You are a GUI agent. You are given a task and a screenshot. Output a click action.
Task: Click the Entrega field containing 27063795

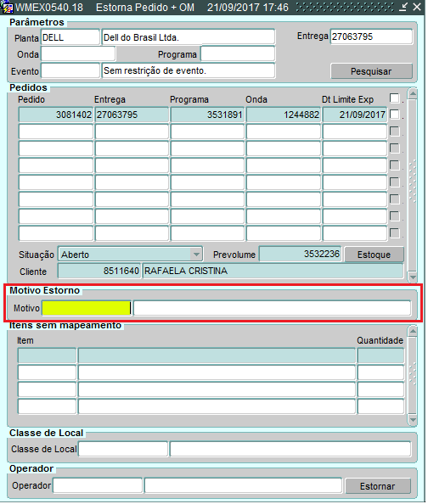coord(372,36)
